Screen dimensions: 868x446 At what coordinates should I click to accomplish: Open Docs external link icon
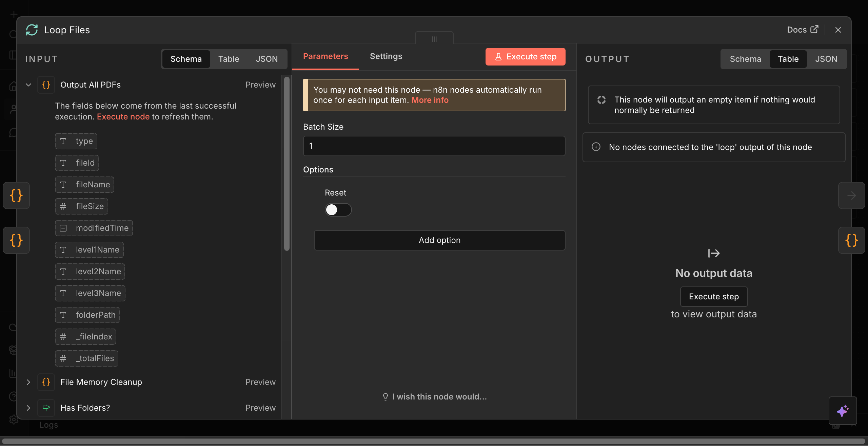pyautogui.click(x=814, y=30)
